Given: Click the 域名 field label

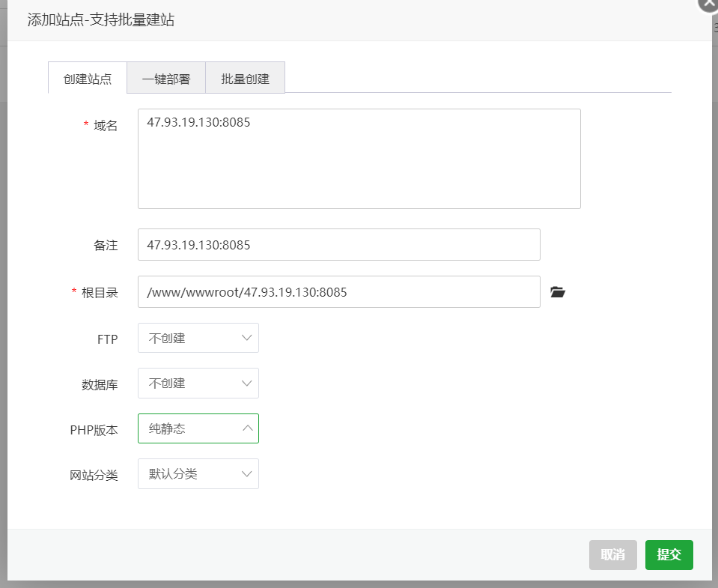Looking at the screenshot, I should 106,125.
